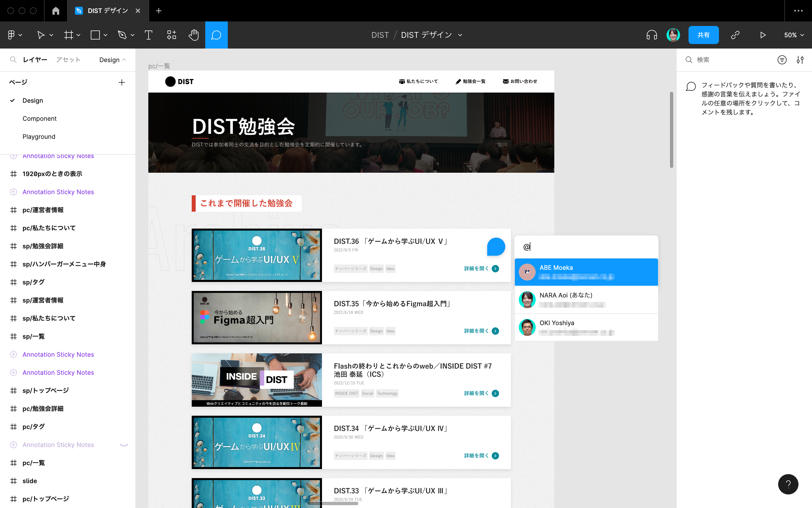Viewport: 812px width, 508px height.
Task: Expand Pen tool options chevron
Action: [133, 35]
